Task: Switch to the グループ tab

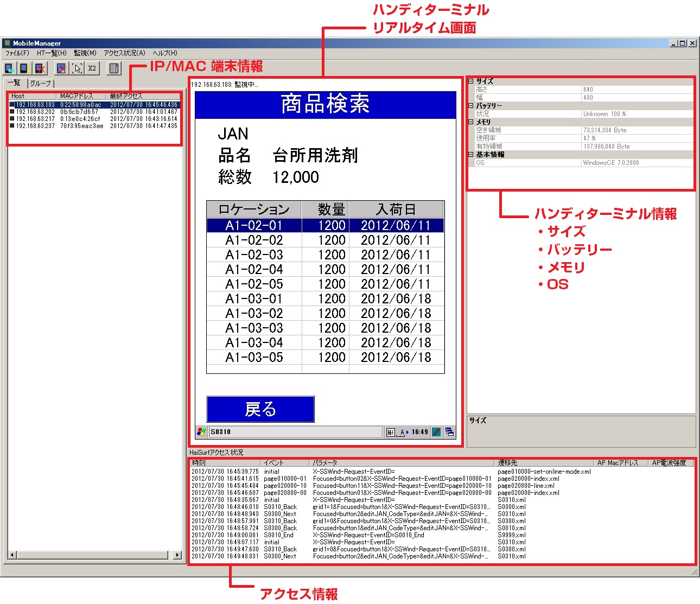Action: click(x=40, y=84)
